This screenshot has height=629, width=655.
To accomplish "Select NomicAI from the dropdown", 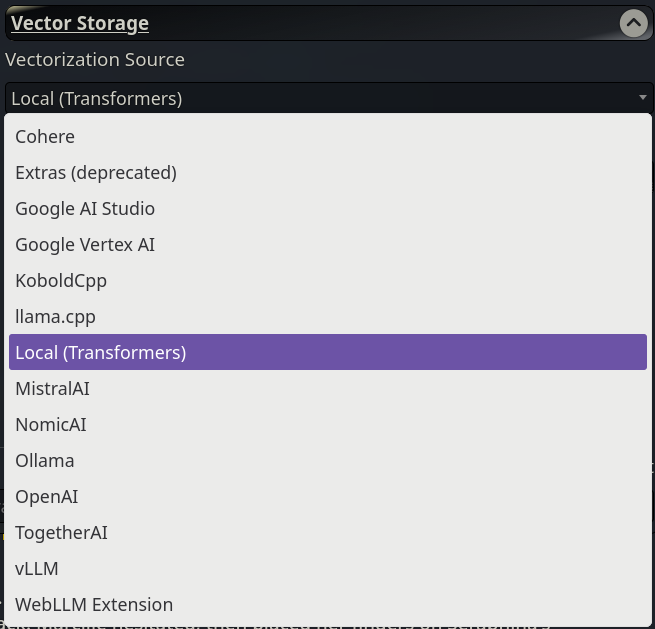I will pyautogui.click(x=51, y=425).
